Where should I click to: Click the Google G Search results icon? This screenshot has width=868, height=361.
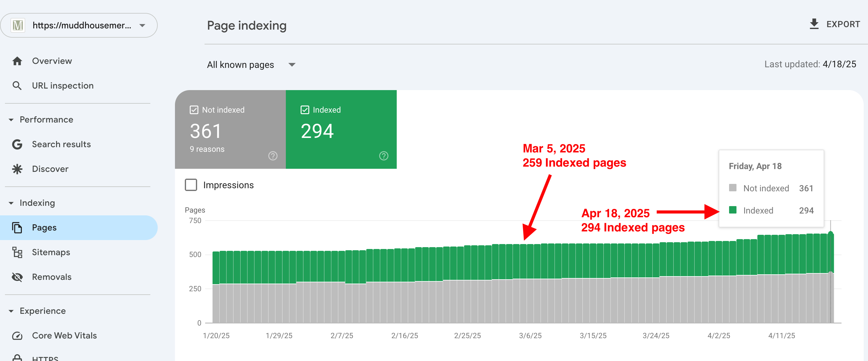click(17, 144)
